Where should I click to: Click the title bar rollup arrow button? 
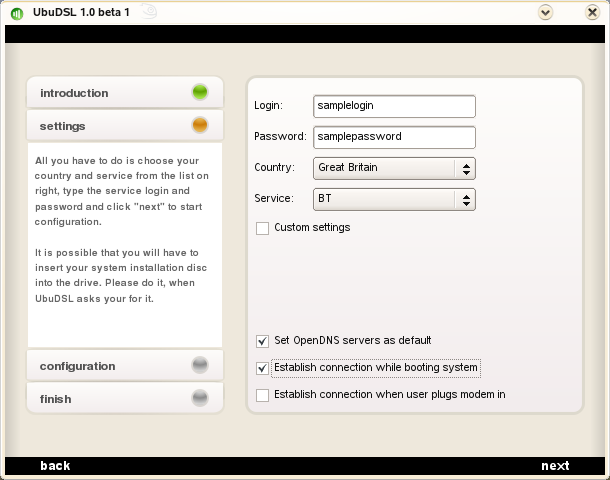pos(545,12)
